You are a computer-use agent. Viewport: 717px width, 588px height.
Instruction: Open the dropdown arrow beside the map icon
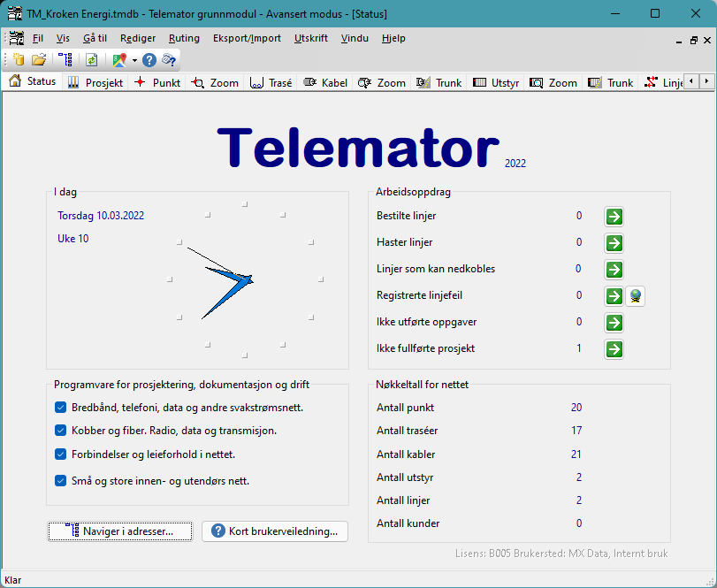point(134,60)
